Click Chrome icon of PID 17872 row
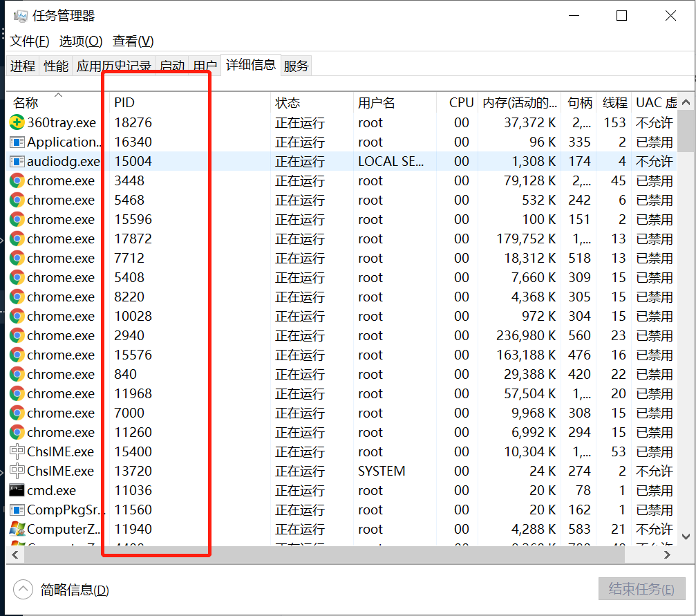696x616 pixels. click(17, 239)
